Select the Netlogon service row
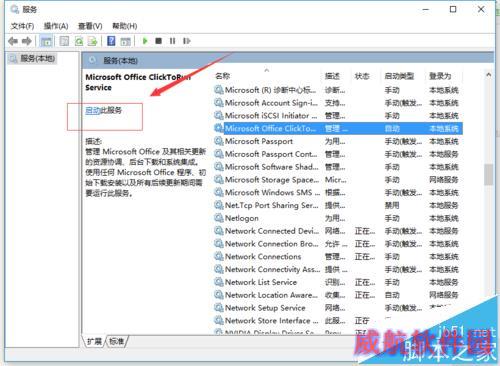The height and width of the screenshot is (366, 500). (338, 218)
